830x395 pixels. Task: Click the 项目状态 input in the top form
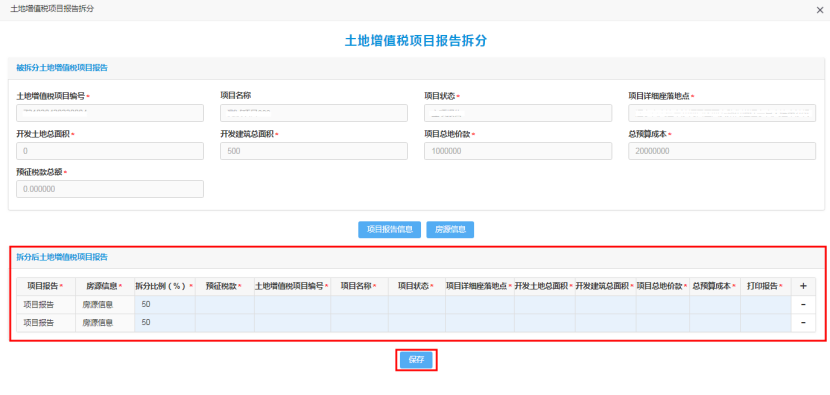pyautogui.click(x=518, y=113)
